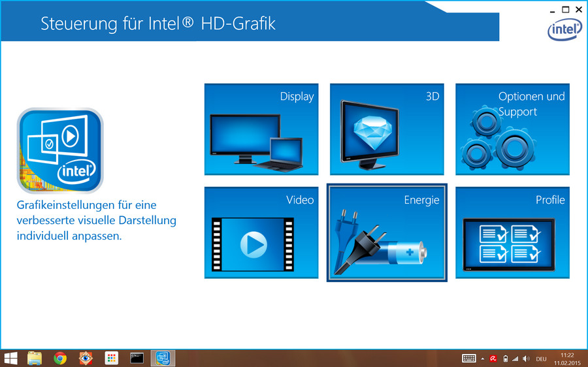
Task: Click the Intel logo in top-right corner
Action: point(564,29)
